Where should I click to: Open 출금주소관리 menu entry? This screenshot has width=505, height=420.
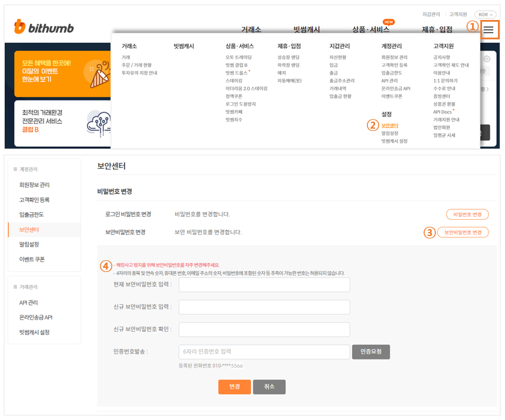342,80
